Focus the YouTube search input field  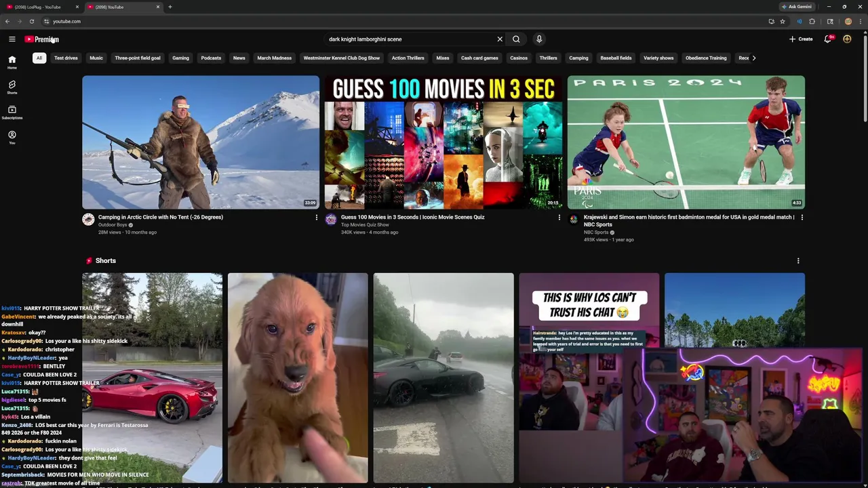tap(410, 39)
